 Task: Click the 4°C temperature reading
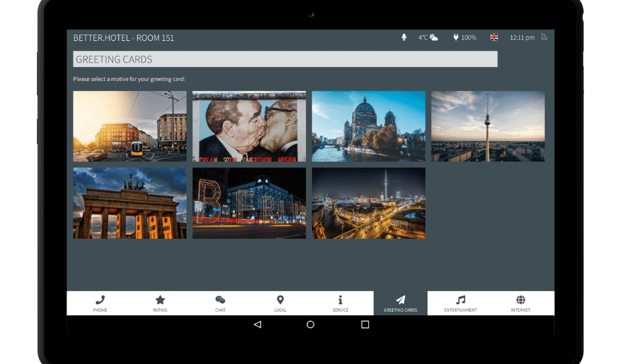(423, 38)
